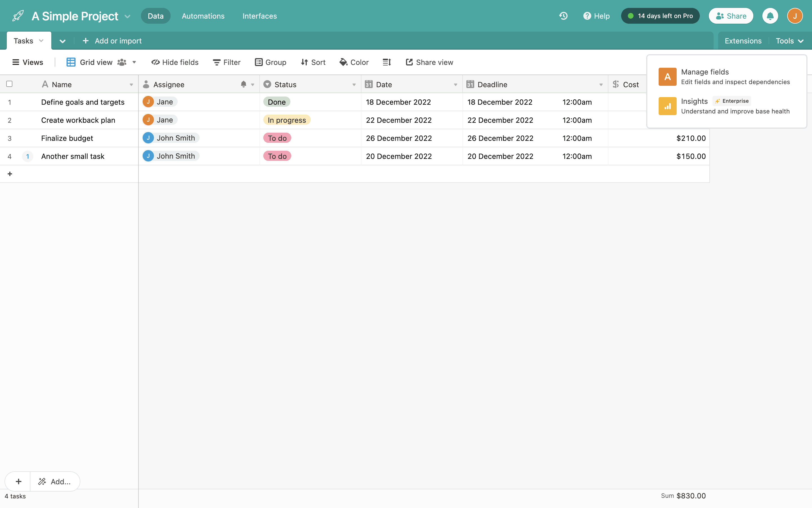This screenshot has height=508, width=812.
Task: Open Color toolbar option
Action: 354,62
